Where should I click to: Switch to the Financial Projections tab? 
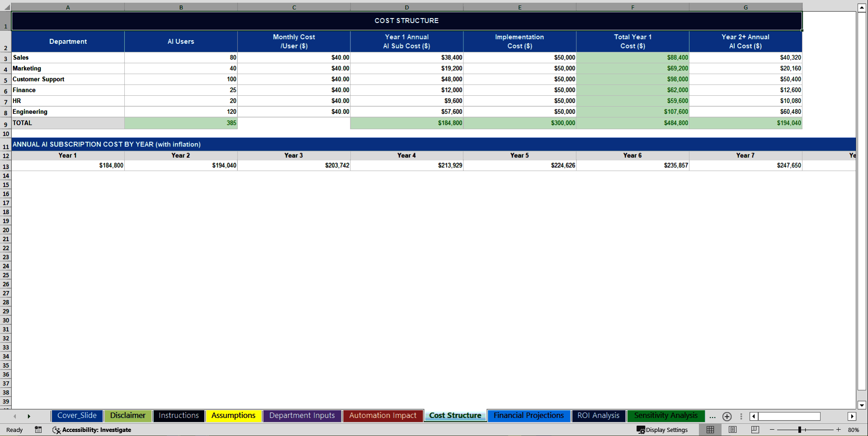(x=528, y=416)
